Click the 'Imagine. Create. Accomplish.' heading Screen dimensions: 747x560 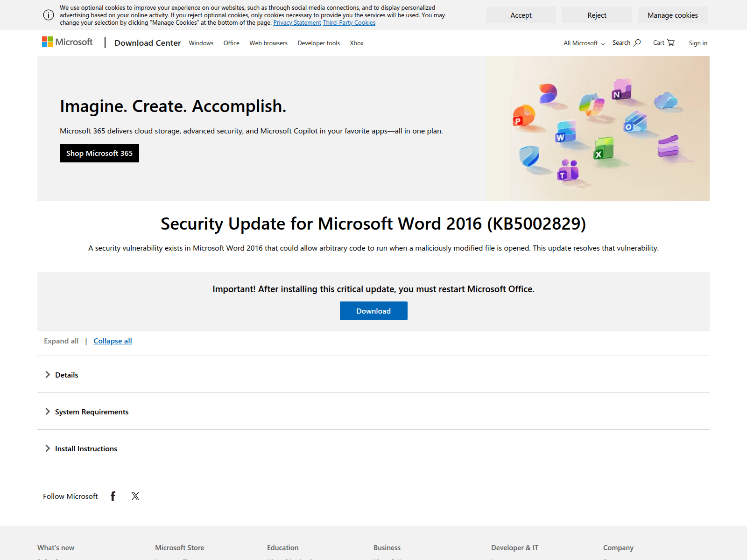click(173, 106)
